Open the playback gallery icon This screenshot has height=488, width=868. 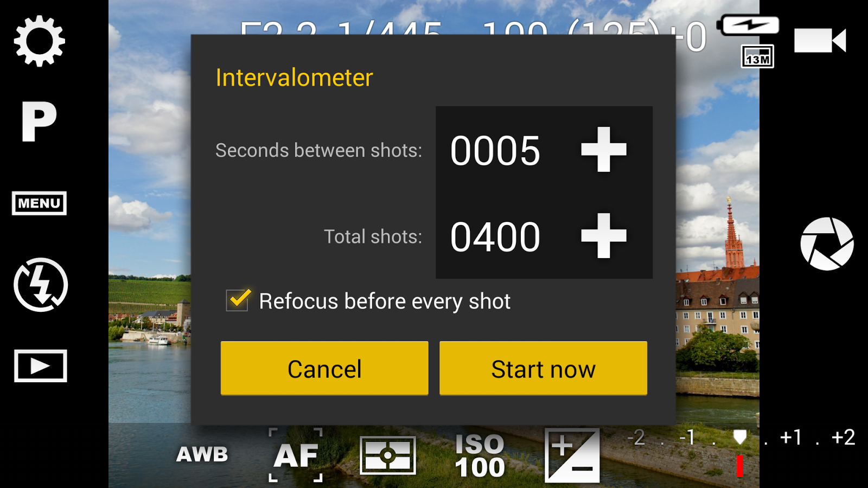pos(41,366)
